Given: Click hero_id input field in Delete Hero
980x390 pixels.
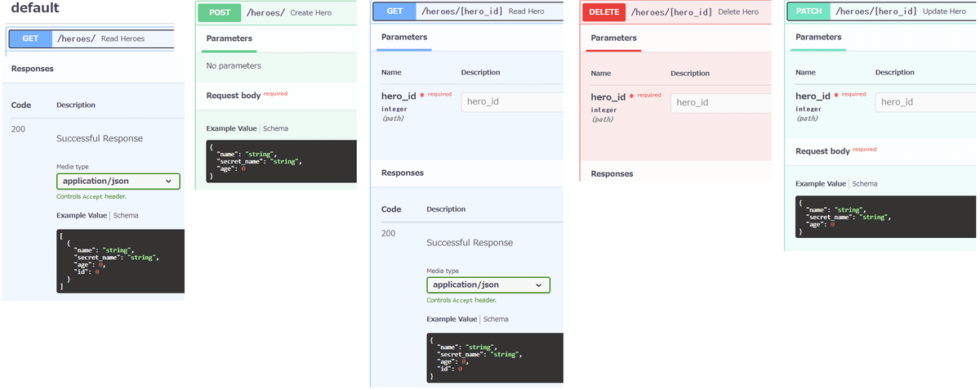Looking at the screenshot, I should point(721,102).
